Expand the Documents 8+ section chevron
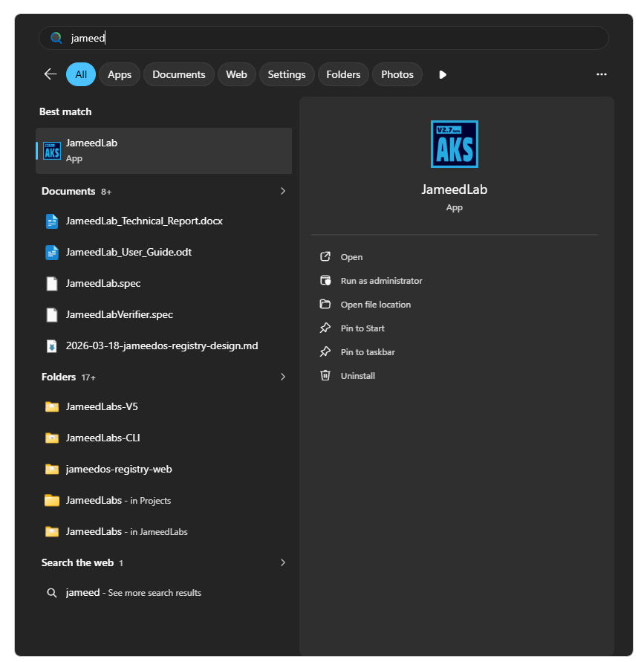The height and width of the screenshot is (662, 644). click(x=283, y=191)
